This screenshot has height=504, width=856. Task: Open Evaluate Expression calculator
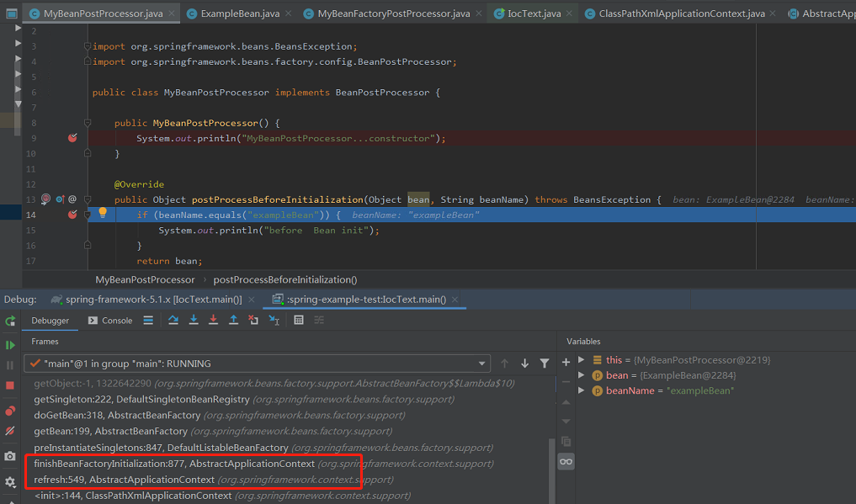299,321
